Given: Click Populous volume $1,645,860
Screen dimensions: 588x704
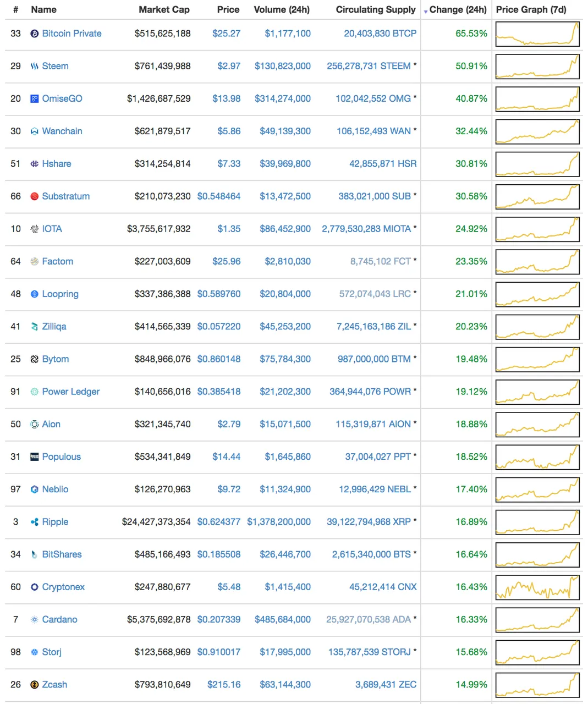Looking at the screenshot, I should coord(288,457).
